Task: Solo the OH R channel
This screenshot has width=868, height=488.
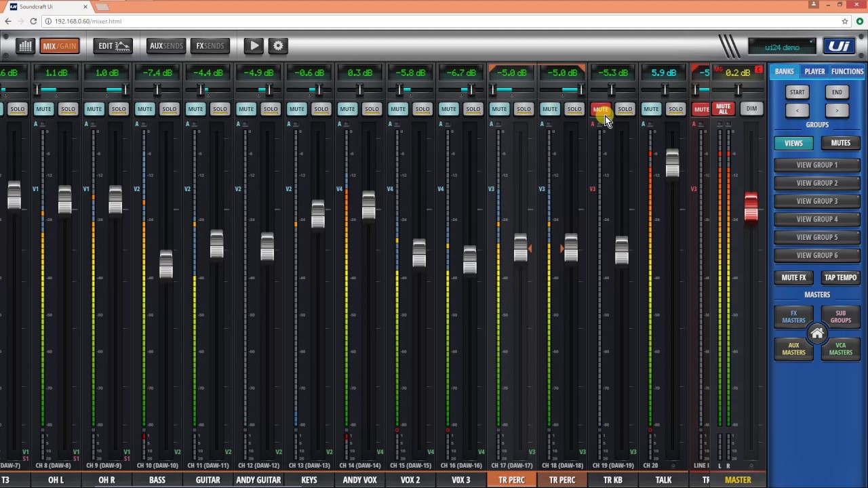Action: point(119,109)
